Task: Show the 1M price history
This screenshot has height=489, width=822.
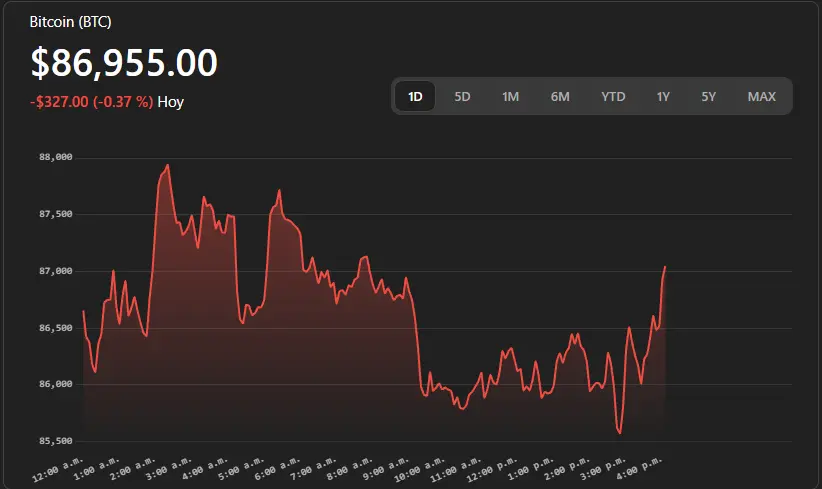Action: (x=510, y=97)
